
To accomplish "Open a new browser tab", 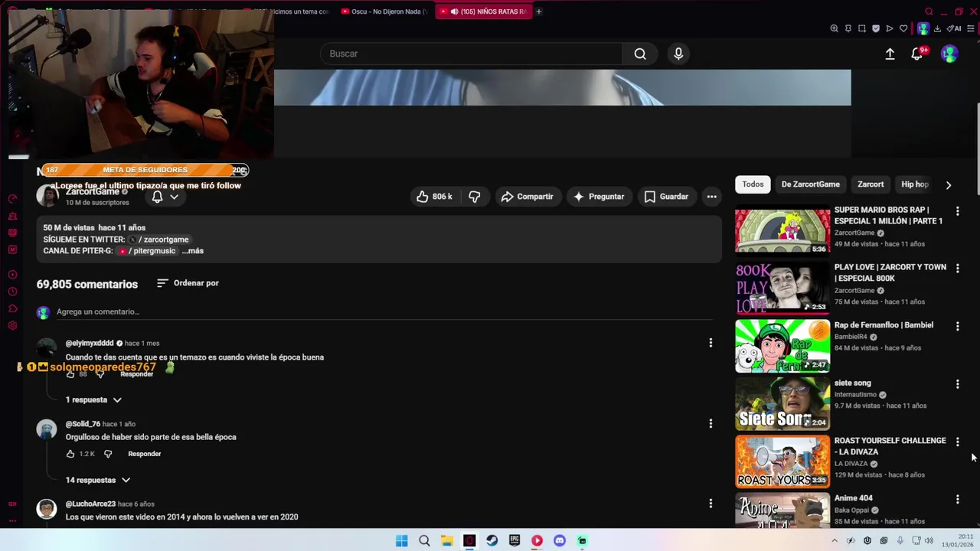I will coord(538,11).
